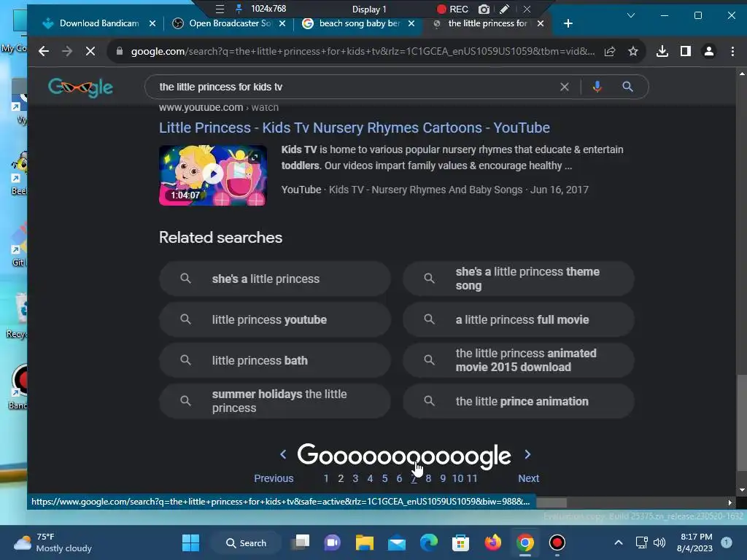Select the little princess for tab

[x=488, y=23]
